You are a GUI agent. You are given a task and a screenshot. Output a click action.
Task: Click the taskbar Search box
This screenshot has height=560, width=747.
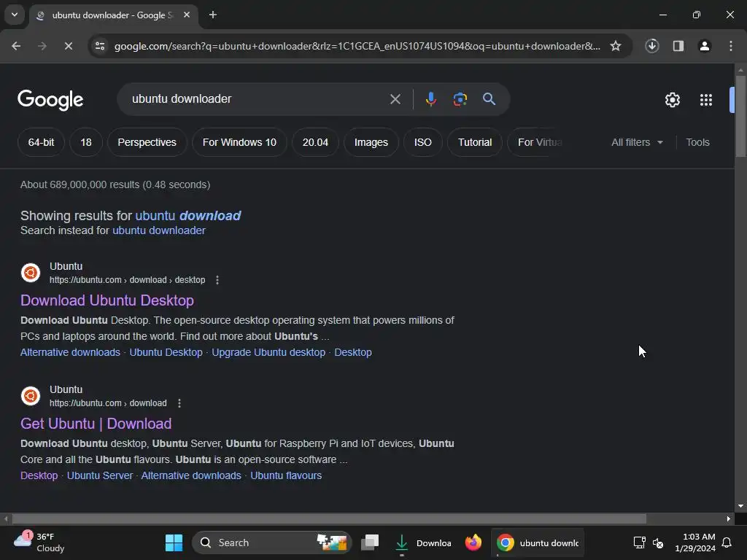tap(271, 542)
